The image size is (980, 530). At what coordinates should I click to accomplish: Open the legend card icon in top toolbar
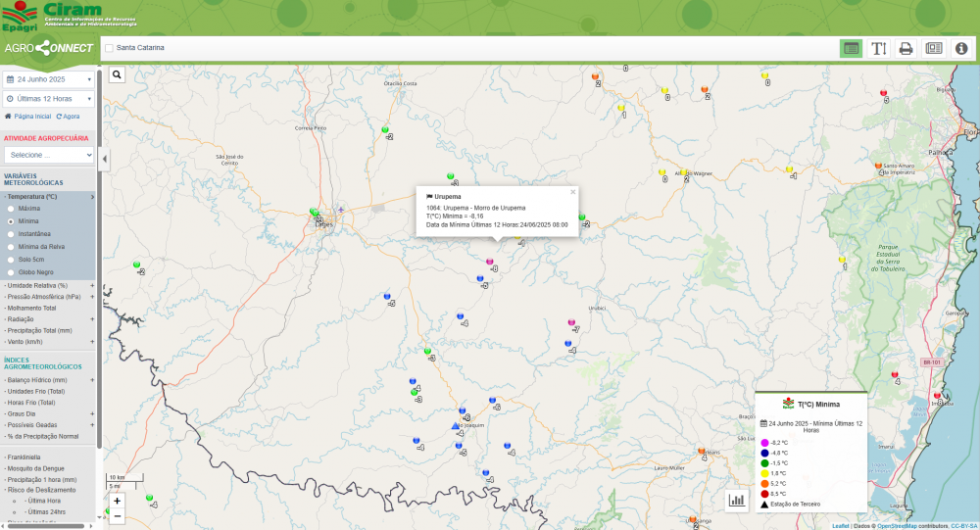[x=934, y=48]
